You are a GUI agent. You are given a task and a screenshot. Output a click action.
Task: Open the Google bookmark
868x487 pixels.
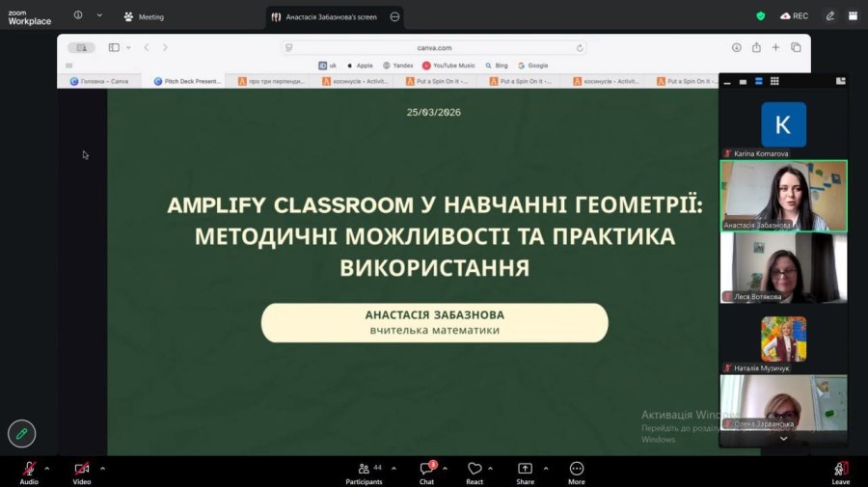[x=532, y=66]
